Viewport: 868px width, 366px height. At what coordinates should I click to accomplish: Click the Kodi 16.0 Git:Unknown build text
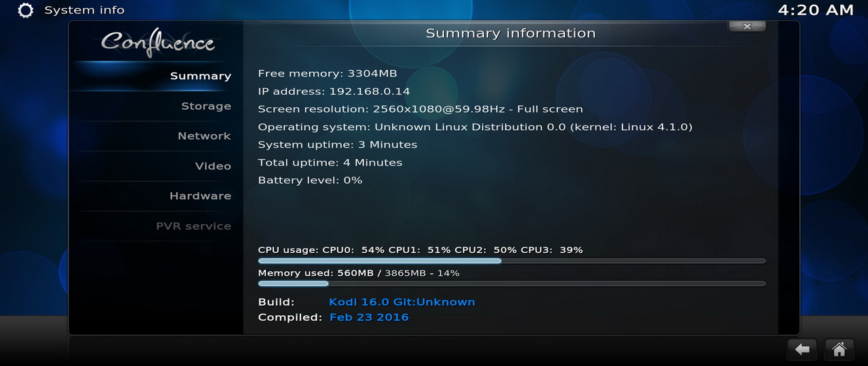(x=402, y=302)
